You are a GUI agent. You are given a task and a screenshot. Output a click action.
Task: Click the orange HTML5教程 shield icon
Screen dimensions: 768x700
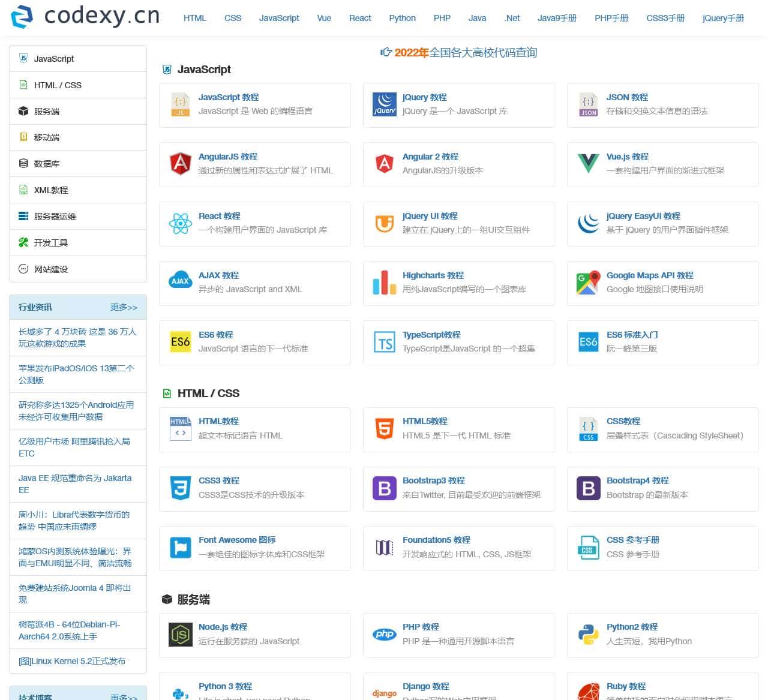tap(385, 428)
